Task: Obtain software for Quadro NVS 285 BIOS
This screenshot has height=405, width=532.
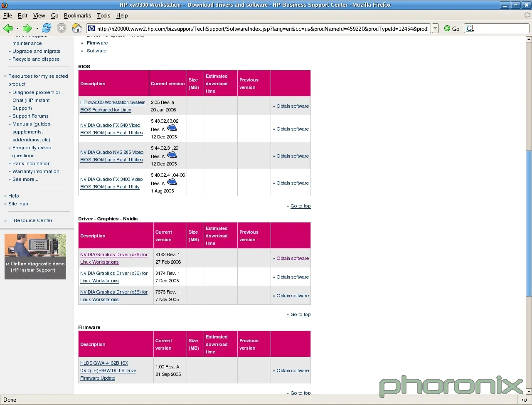Action: tap(293, 156)
